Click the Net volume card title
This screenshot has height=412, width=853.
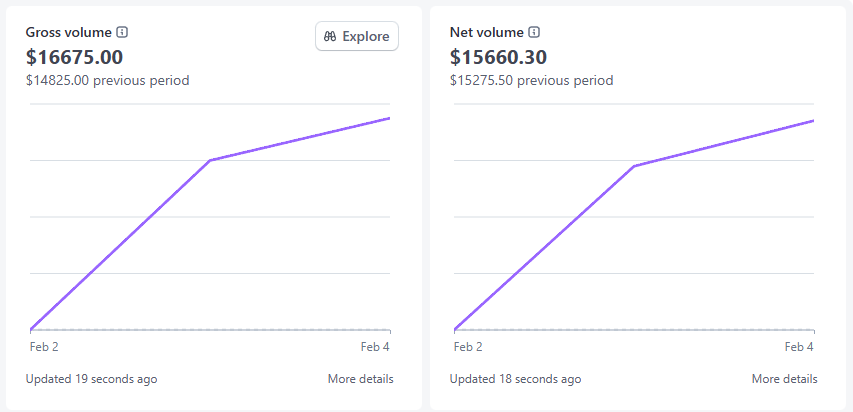[x=486, y=32]
